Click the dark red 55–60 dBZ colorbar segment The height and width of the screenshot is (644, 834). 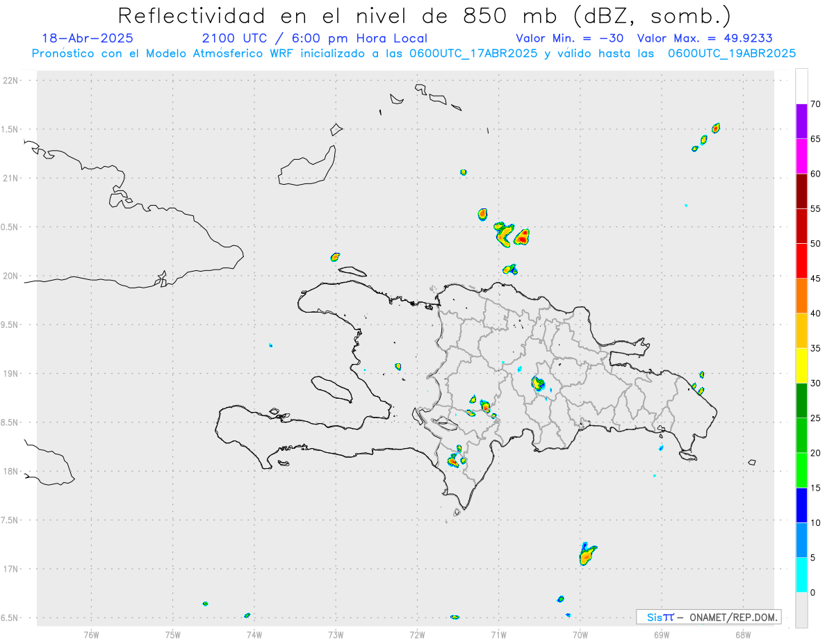coord(801,191)
